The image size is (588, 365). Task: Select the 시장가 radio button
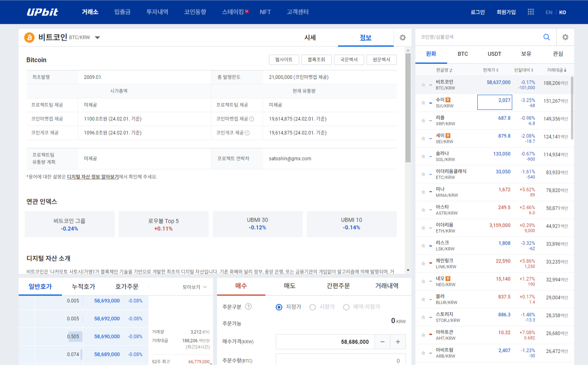(313, 307)
